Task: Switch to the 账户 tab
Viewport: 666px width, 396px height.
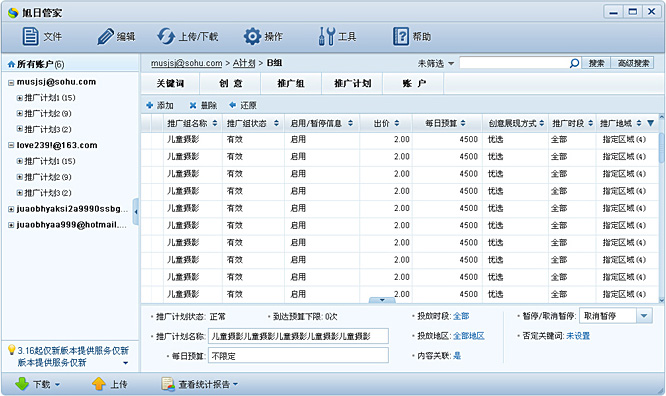Action: point(414,83)
